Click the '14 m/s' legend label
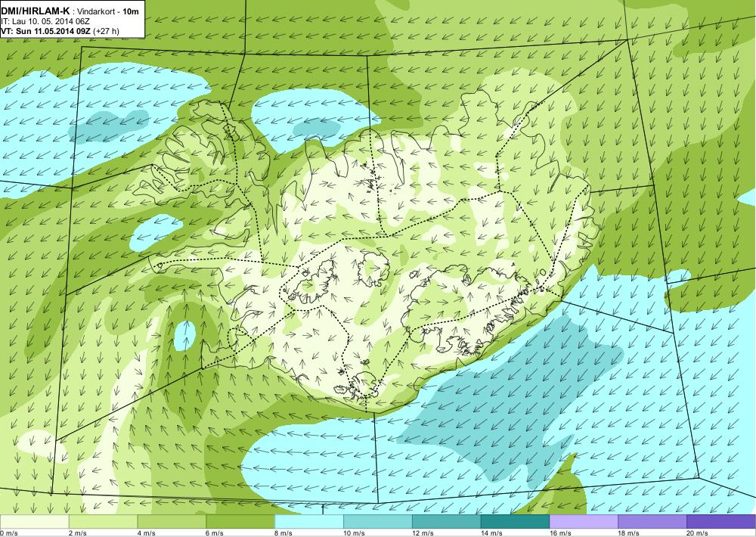The height and width of the screenshot is (537, 756). pos(492,533)
